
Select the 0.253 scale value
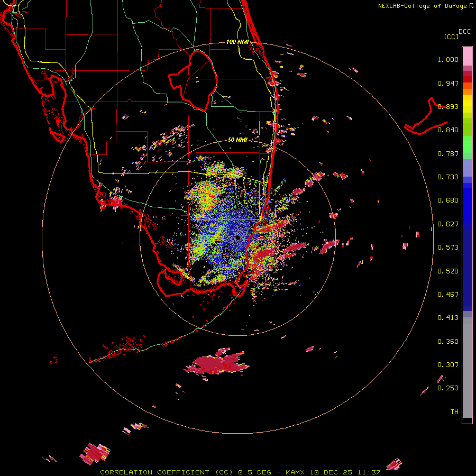pos(448,388)
